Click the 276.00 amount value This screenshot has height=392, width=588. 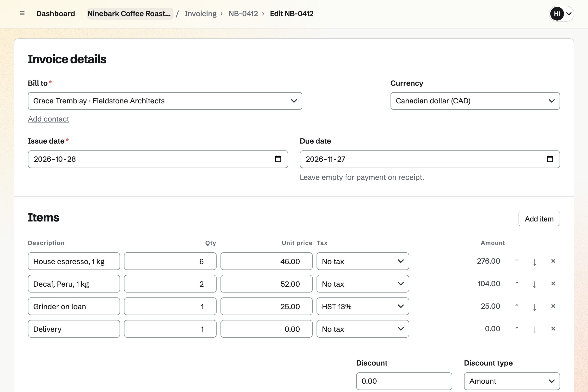coord(488,261)
